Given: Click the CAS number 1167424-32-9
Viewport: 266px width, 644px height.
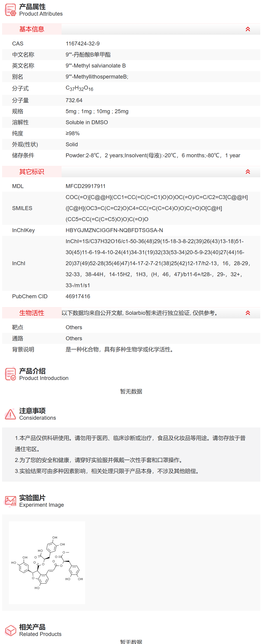Looking at the screenshot, I should coord(82,43).
